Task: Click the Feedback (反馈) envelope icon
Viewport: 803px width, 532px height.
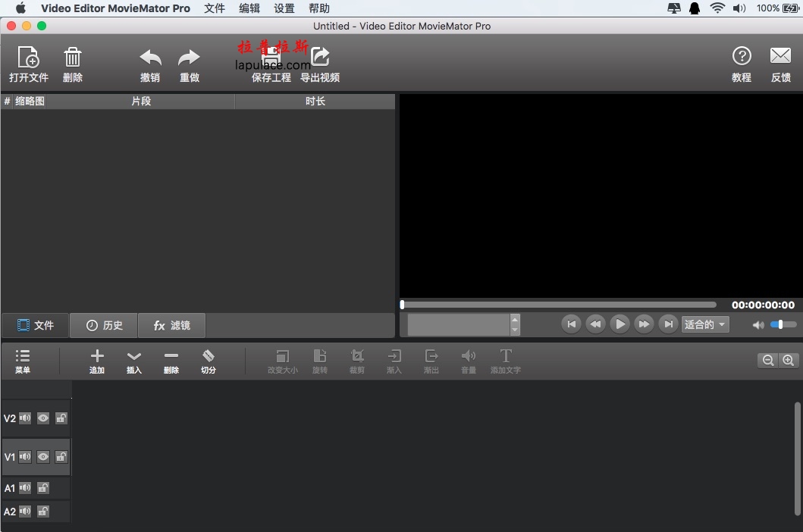Action: tap(780, 56)
